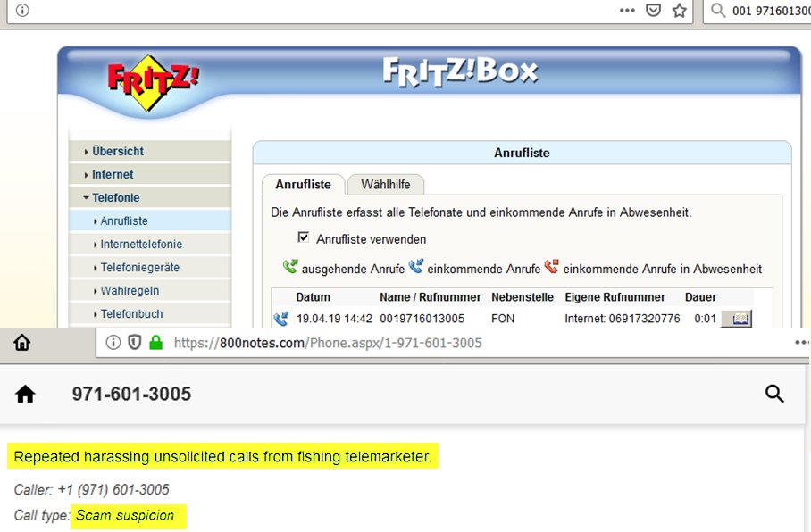Open Telefoniegeräte in the sidebar
The image size is (811, 532).
click(150, 267)
